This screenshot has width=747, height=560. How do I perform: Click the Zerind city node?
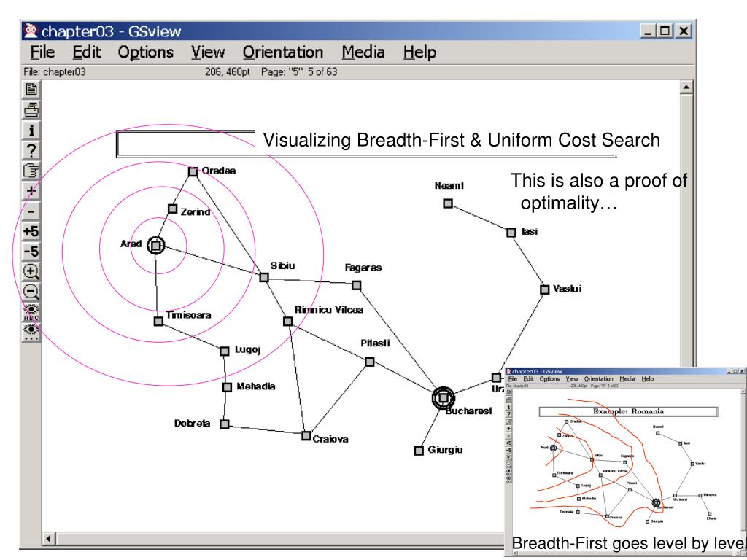point(172,209)
